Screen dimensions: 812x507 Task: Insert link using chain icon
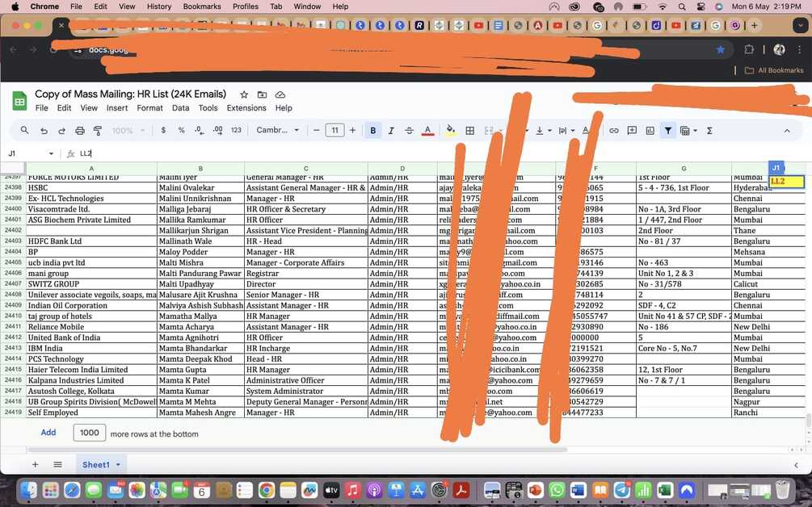(x=614, y=131)
